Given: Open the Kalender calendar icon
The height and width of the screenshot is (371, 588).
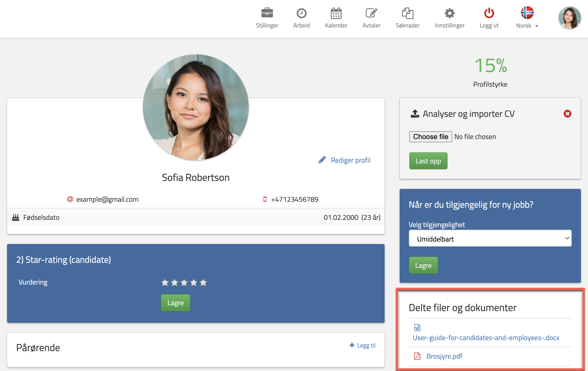Looking at the screenshot, I should (336, 13).
